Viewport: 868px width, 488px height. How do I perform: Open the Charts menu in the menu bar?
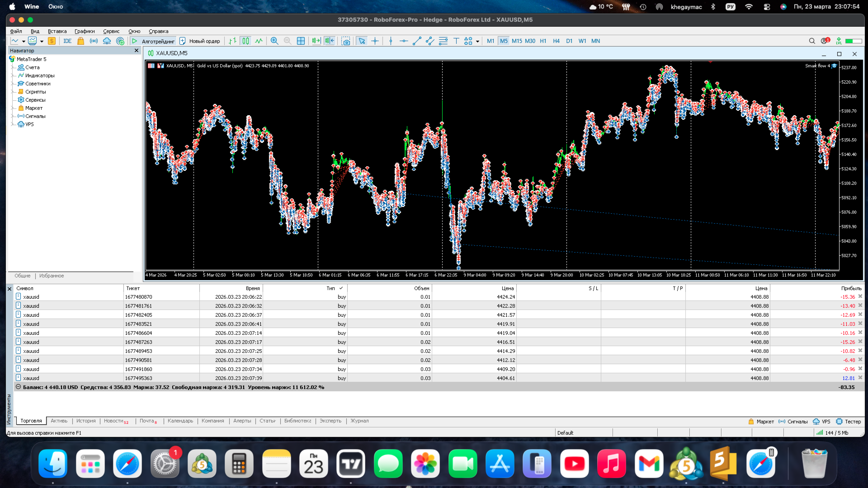pyautogui.click(x=85, y=31)
